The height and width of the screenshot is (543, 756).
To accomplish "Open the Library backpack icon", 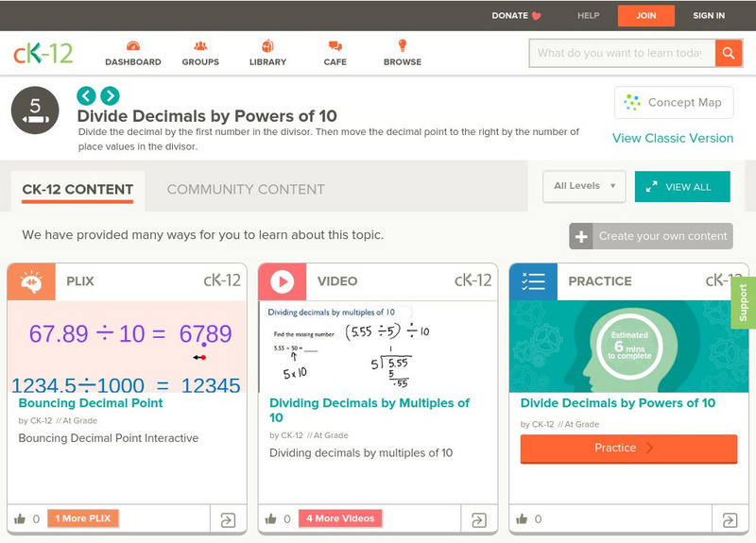I will pos(267,45).
